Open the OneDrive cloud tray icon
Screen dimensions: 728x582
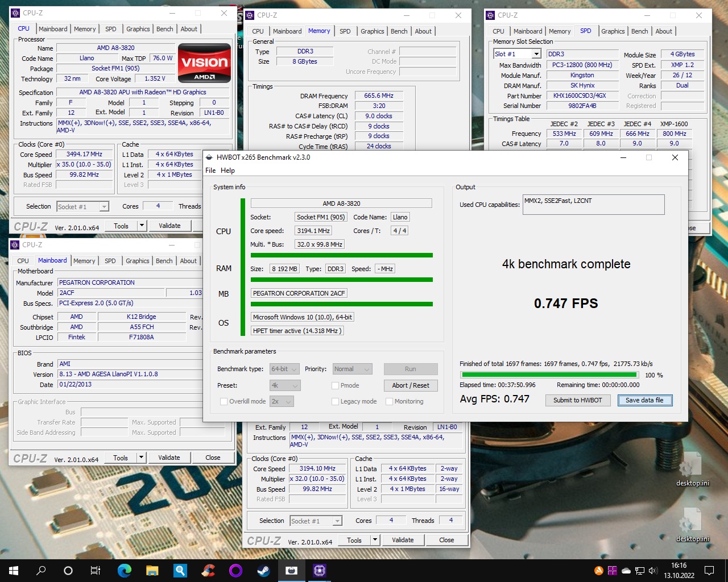coord(626,571)
